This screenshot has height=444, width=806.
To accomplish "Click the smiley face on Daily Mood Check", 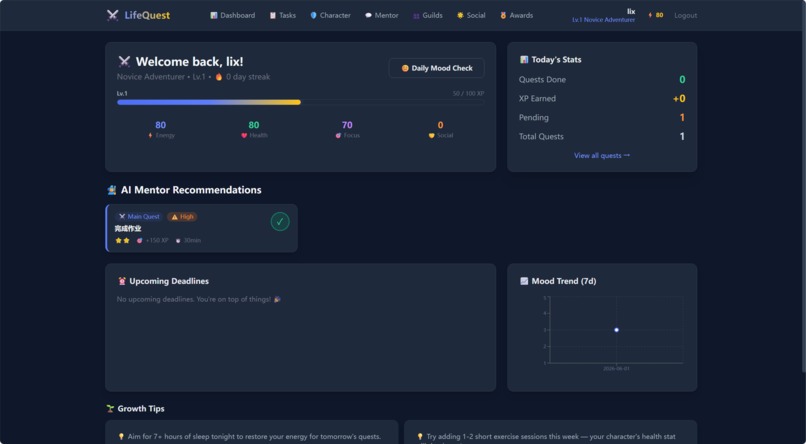I will pyautogui.click(x=405, y=68).
